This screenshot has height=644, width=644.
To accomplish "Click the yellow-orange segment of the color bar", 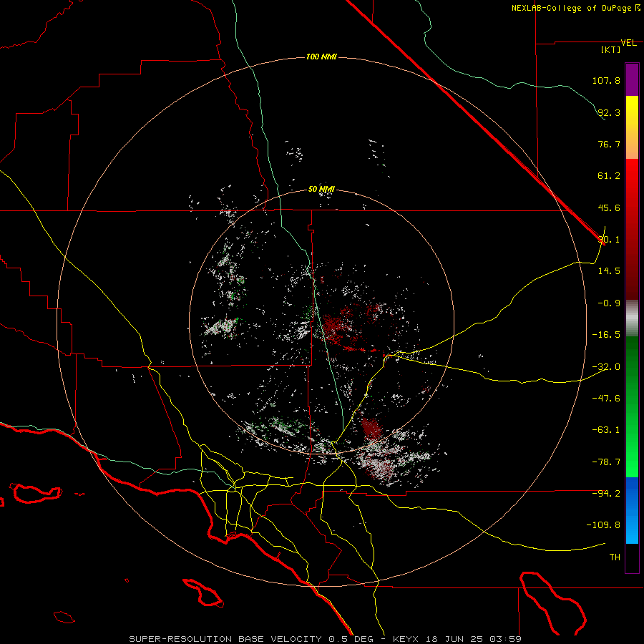I will pyautogui.click(x=632, y=127).
